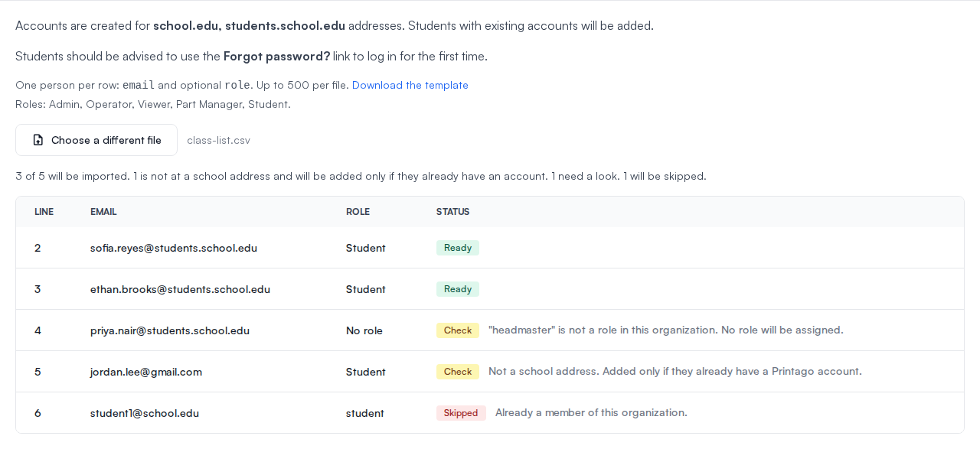Image resolution: width=980 pixels, height=449 pixels.
Task: Click the No role cell for priya.nair
Action: pyautogui.click(x=364, y=330)
